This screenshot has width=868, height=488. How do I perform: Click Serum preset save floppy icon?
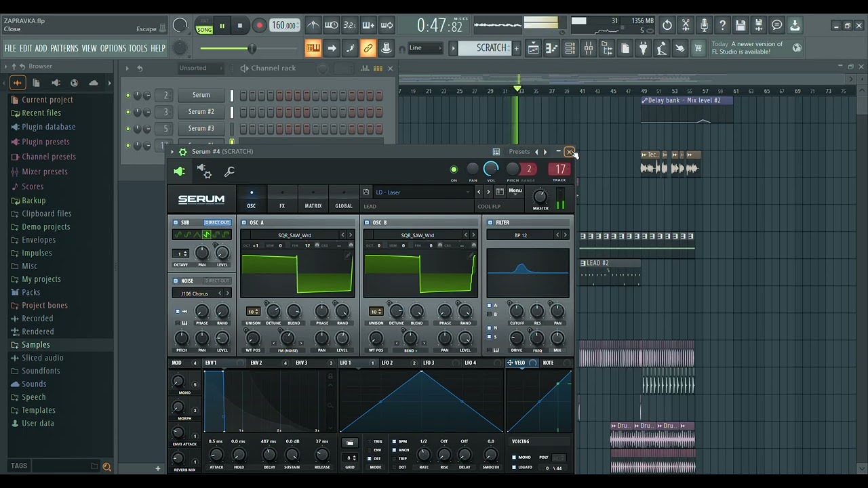coord(366,192)
